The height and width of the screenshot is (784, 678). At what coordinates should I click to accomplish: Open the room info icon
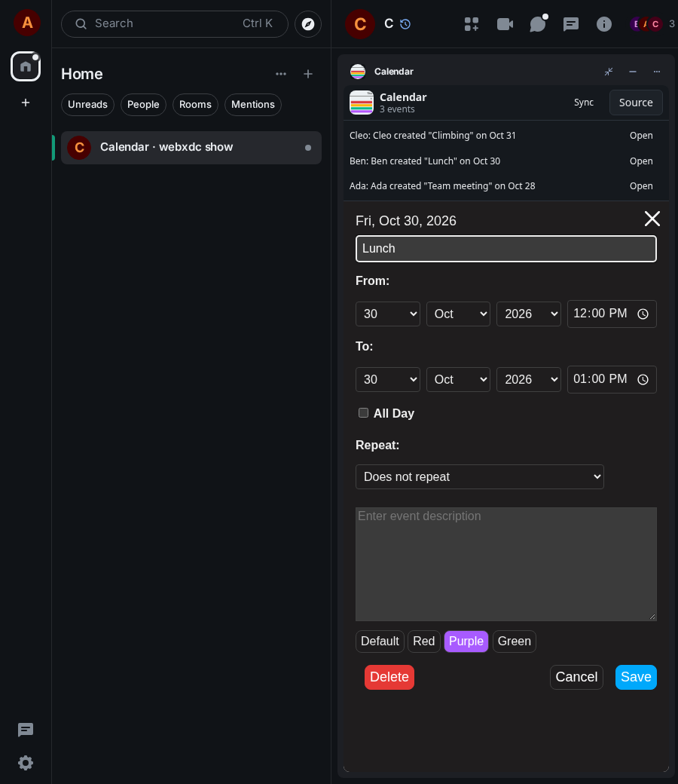604,24
